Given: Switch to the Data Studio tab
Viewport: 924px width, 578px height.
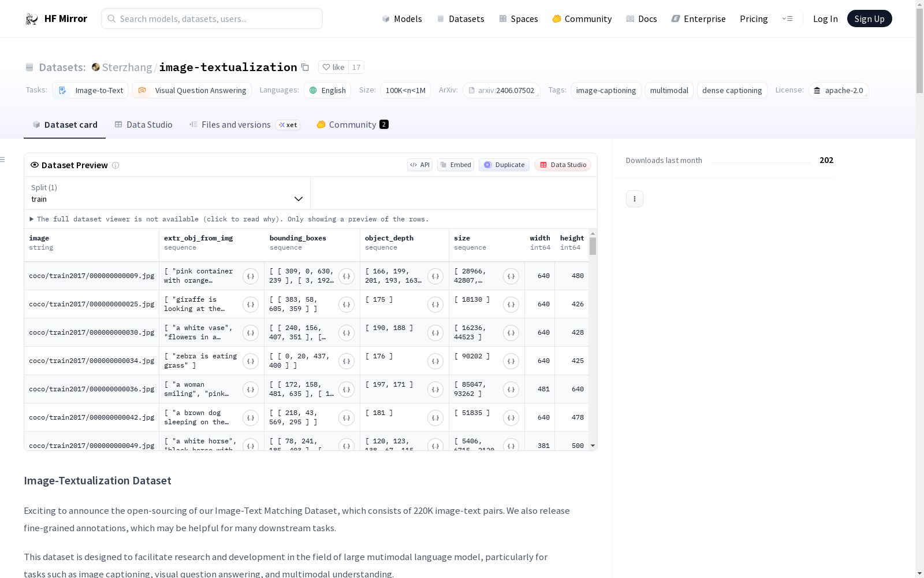Looking at the screenshot, I should click(x=143, y=125).
